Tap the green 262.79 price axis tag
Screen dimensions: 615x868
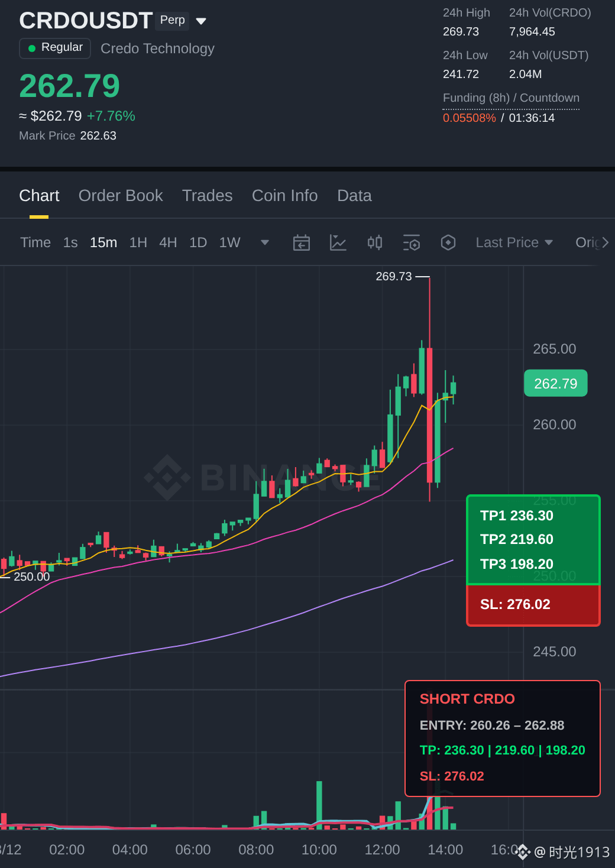(556, 383)
